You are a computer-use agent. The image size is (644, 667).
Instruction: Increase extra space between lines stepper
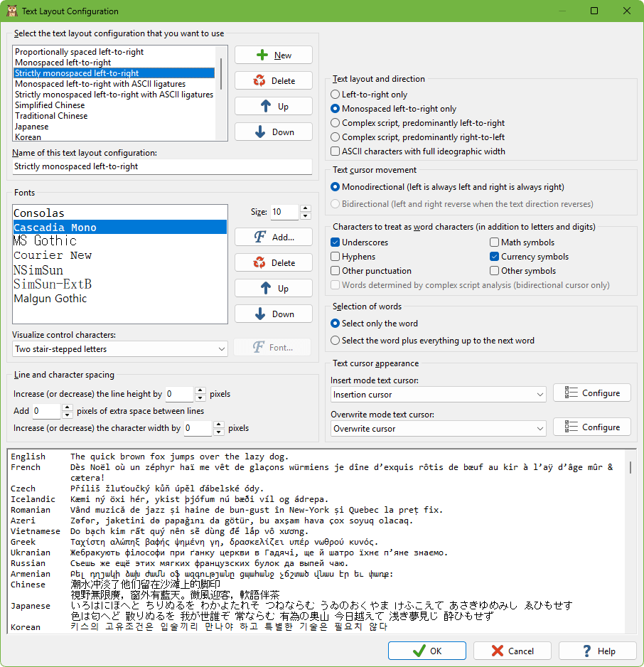point(67,407)
